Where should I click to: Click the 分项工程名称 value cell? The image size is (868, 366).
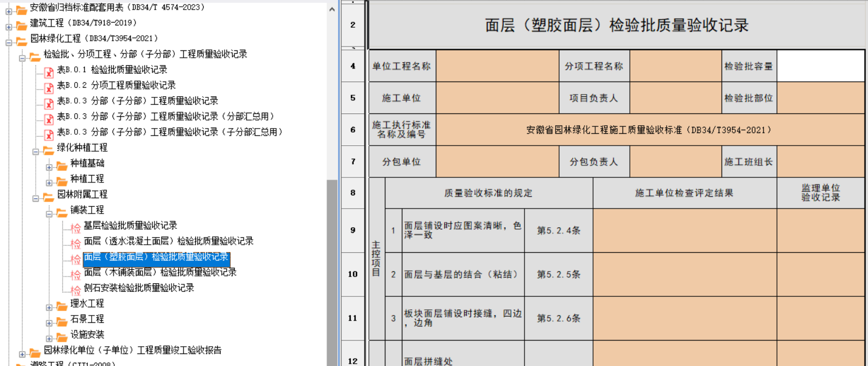coord(676,66)
